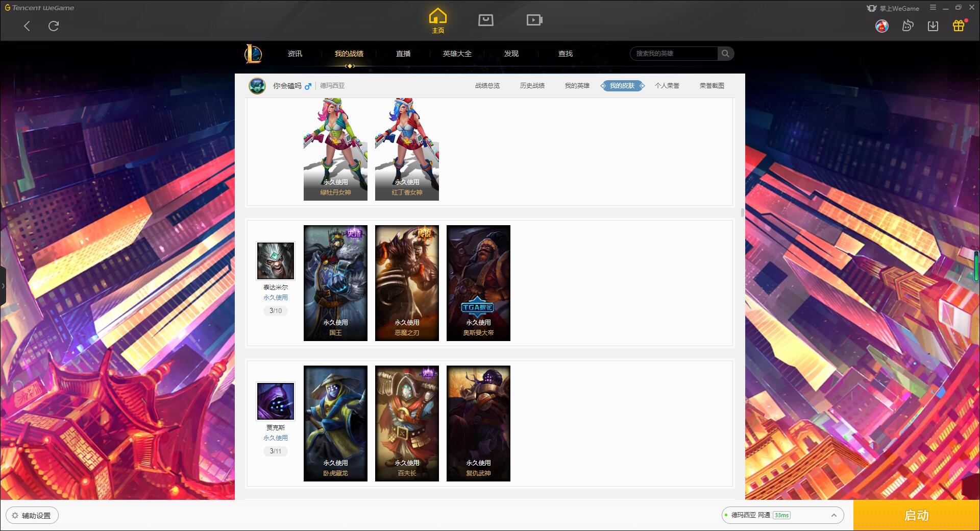Viewport: 980px width, 531px height.
Task: Switch to 个人荣誉 section
Action: click(667, 86)
